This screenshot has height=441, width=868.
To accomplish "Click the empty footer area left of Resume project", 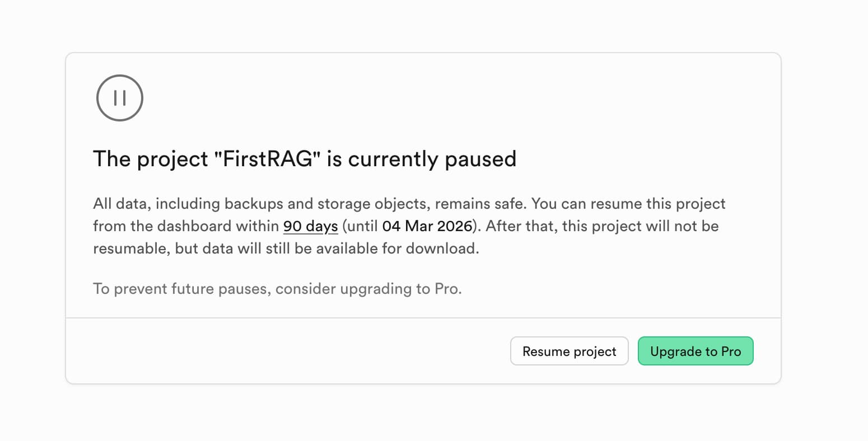I will click(x=280, y=351).
